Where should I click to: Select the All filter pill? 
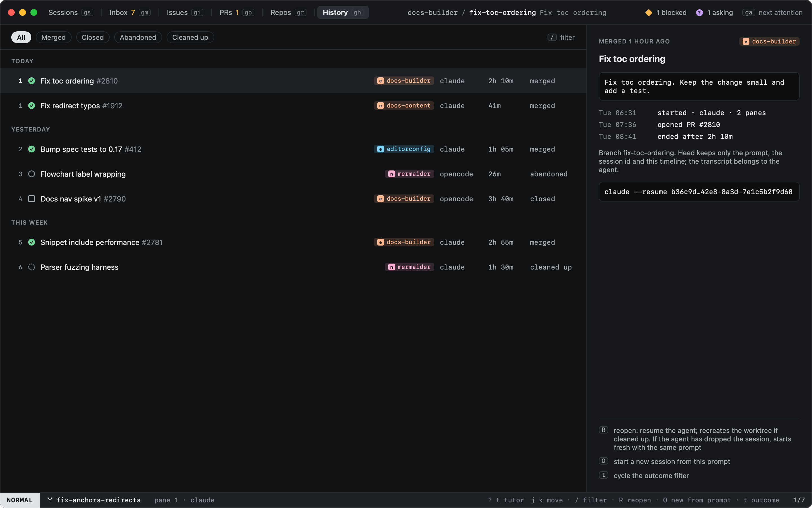point(21,37)
